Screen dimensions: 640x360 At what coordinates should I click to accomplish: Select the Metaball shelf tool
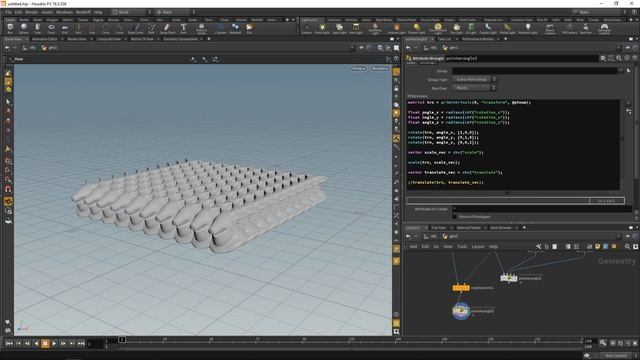(235, 28)
